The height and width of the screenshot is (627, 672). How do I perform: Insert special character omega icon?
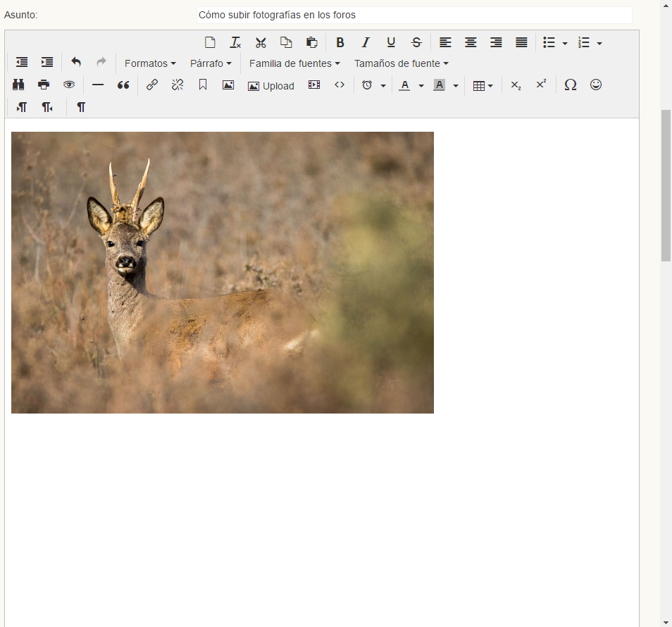(x=570, y=85)
